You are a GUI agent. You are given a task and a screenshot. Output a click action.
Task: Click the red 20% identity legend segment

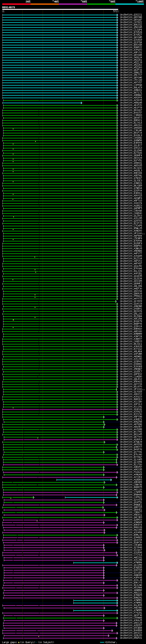(16, 4)
